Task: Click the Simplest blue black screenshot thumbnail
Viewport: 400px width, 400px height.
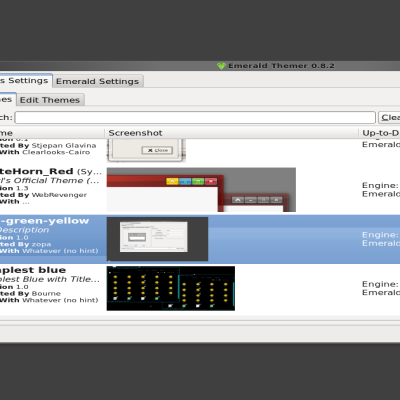Action: pyautogui.click(x=171, y=288)
